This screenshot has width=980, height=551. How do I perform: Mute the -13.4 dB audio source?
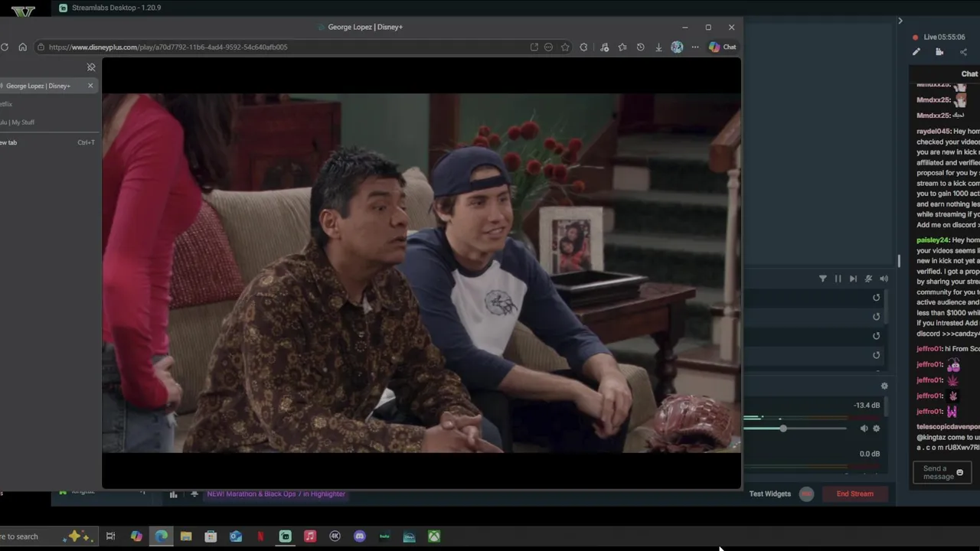(x=864, y=429)
